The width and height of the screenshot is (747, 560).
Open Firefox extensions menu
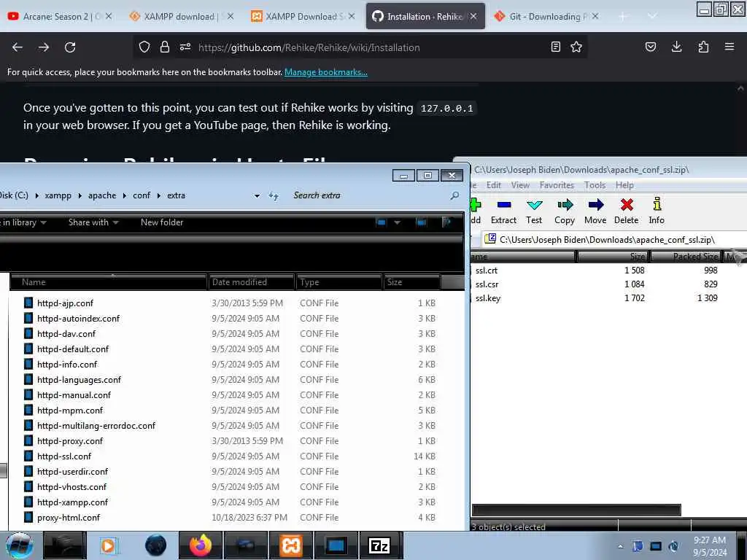click(x=703, y=47)
